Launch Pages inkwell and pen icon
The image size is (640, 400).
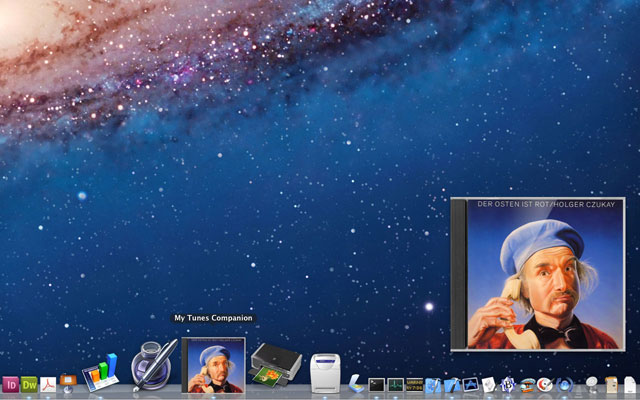pyautogui.click(x=154, y=365)
